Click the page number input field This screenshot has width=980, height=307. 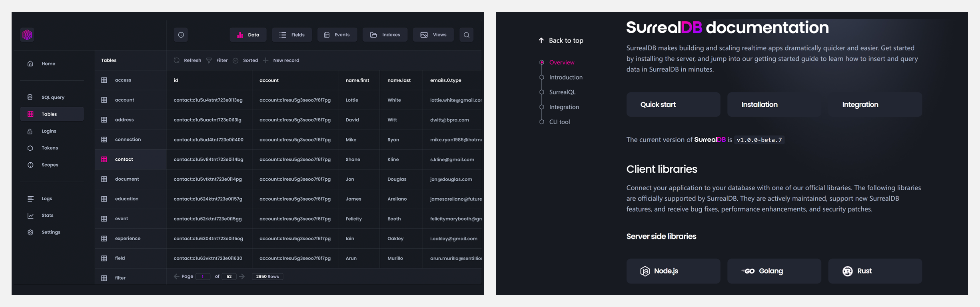(x=203, y=276)
